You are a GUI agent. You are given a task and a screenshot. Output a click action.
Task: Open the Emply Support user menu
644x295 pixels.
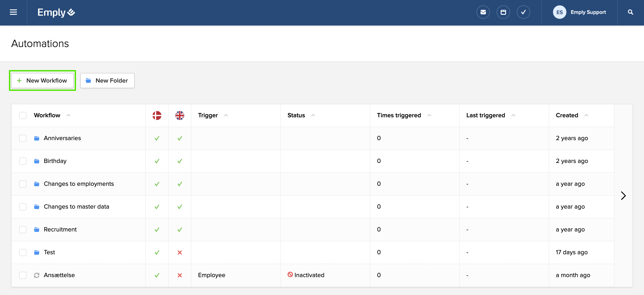point(588,12)
